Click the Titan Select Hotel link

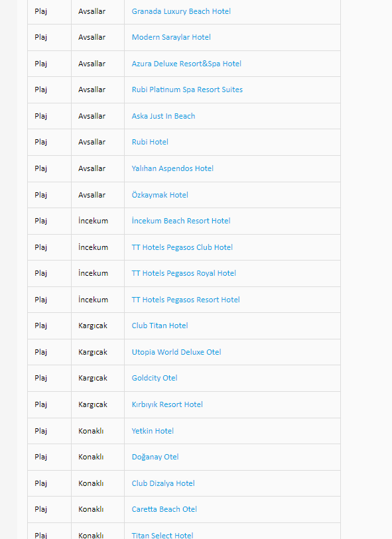click(x=163, y=535)
